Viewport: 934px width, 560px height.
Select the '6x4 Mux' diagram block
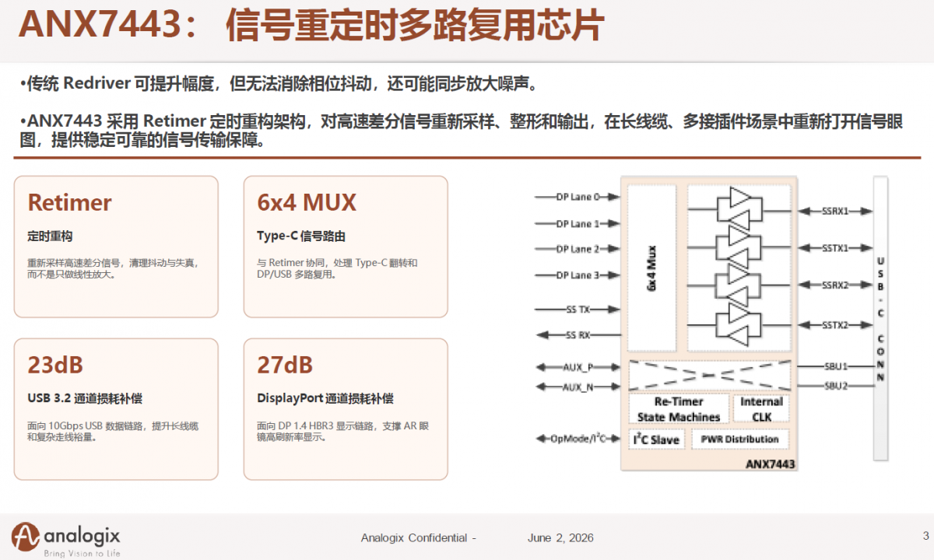point(652,268)
